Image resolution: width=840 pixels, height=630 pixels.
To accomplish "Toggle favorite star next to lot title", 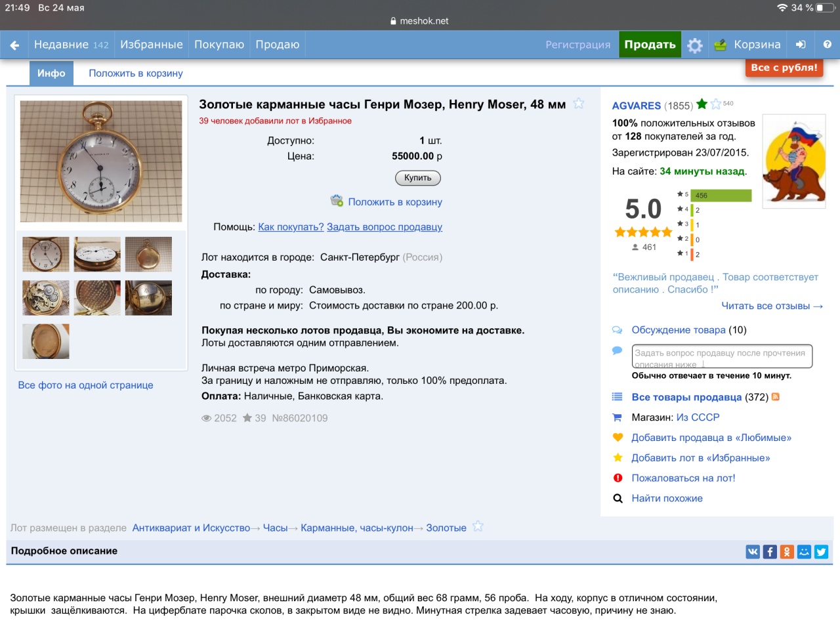I will pos(578,104).
